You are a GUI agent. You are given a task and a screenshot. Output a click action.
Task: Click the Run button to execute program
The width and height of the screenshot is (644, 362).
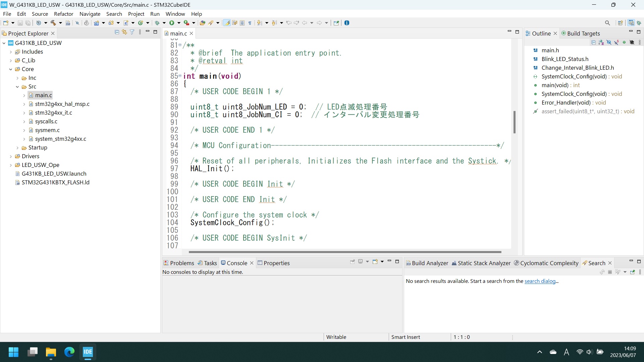(x=172, y=22)
